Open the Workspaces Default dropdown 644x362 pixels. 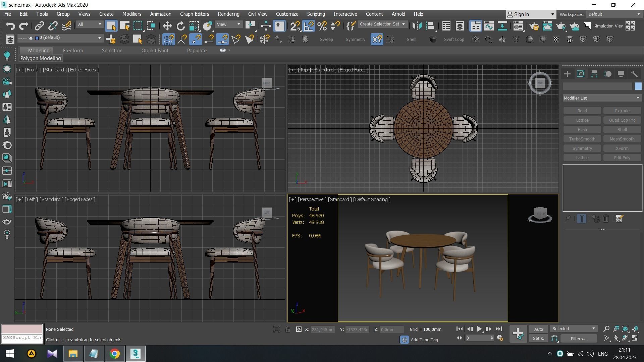(x=614, y=14)
